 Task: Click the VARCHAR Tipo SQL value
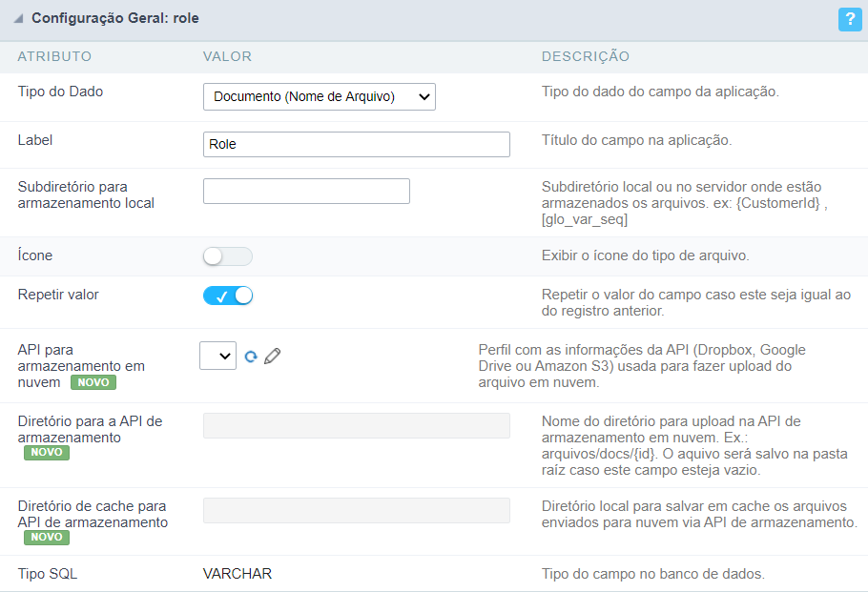238,573
